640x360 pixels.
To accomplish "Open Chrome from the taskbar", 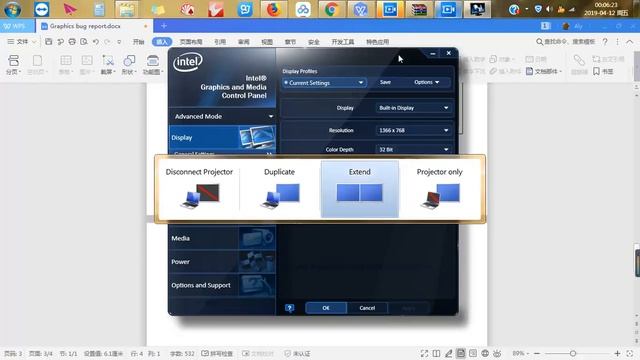I will point(331,9).
